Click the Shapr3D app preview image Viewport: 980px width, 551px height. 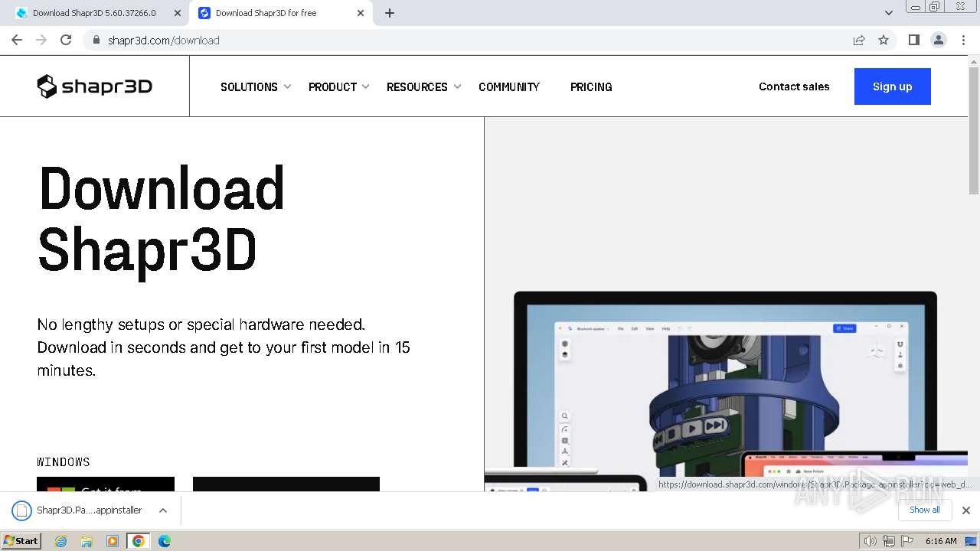(726, 390)
